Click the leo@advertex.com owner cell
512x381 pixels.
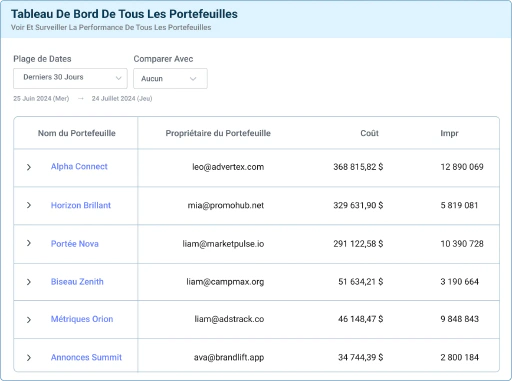[228, 167]
